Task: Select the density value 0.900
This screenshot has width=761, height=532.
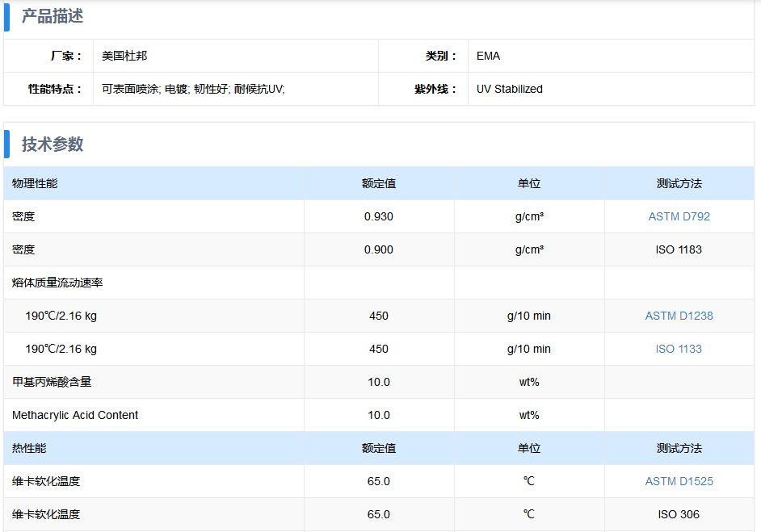Action: 378,249
